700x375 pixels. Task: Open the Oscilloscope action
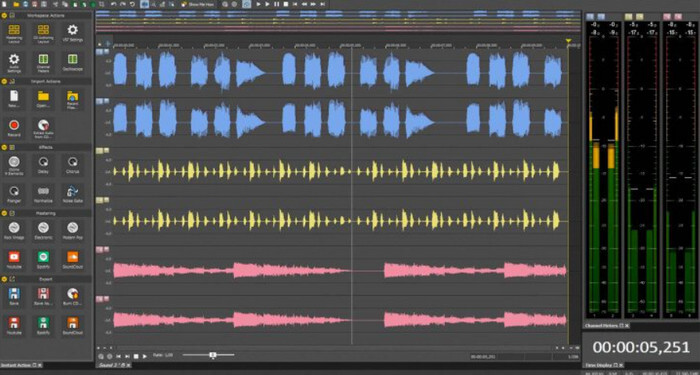pos(72,62)
